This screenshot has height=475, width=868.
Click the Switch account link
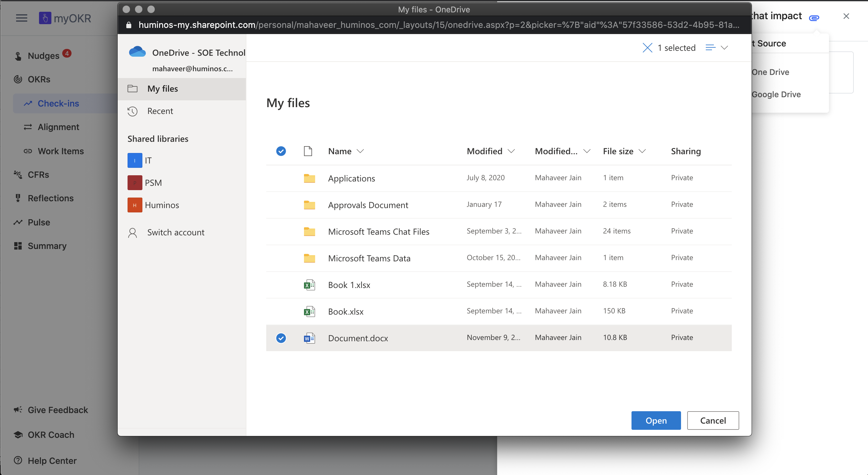click(176, 232)
